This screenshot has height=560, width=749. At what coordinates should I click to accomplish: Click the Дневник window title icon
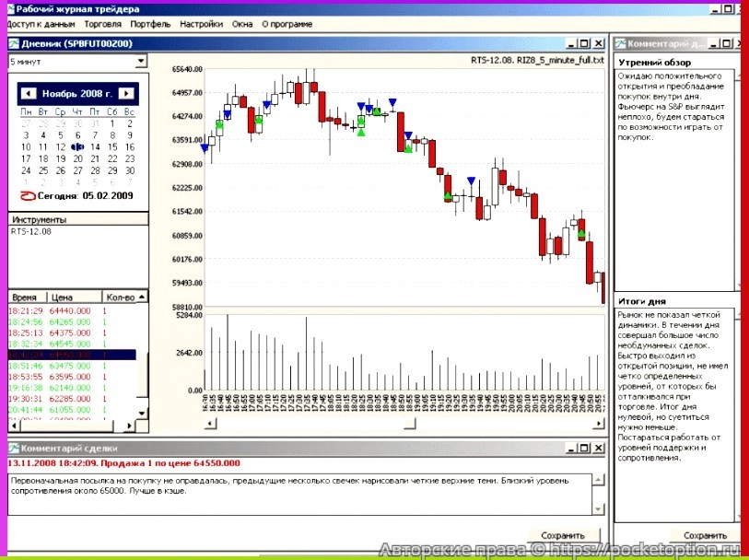[x=13, y=43]
